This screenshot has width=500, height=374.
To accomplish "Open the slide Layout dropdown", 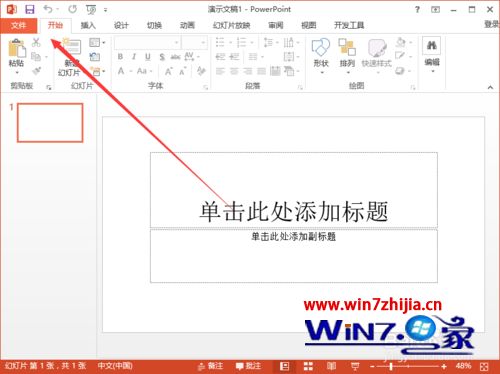I will click(x=97, y=43).
